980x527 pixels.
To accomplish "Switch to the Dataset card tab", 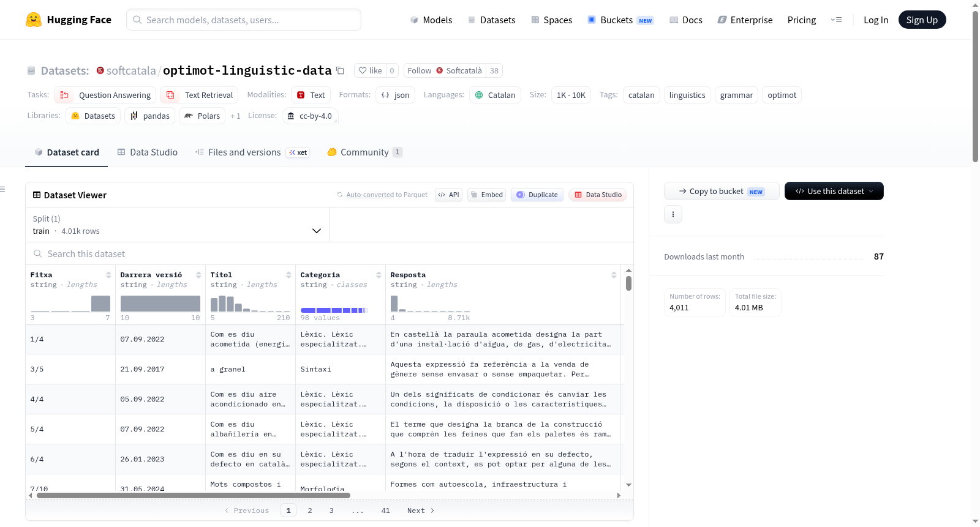I will pyautogui.click(x=66, y=152).
